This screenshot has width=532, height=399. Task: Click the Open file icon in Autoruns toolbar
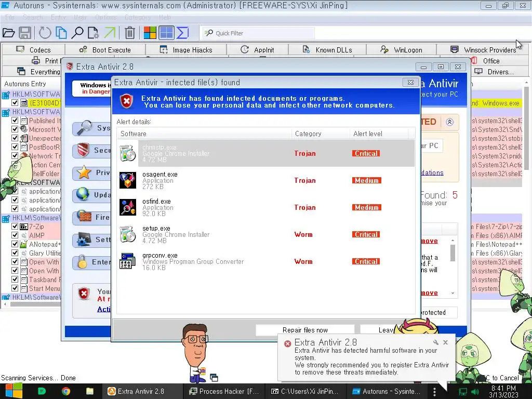pos(8,33)
